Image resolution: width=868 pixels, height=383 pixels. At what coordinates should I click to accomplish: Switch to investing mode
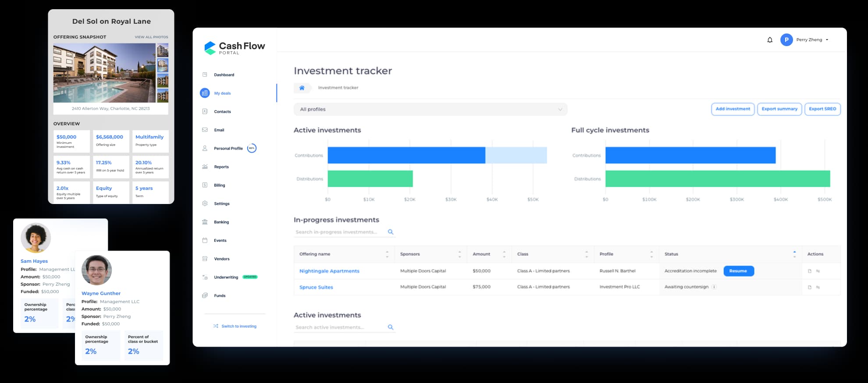point(235,326)
